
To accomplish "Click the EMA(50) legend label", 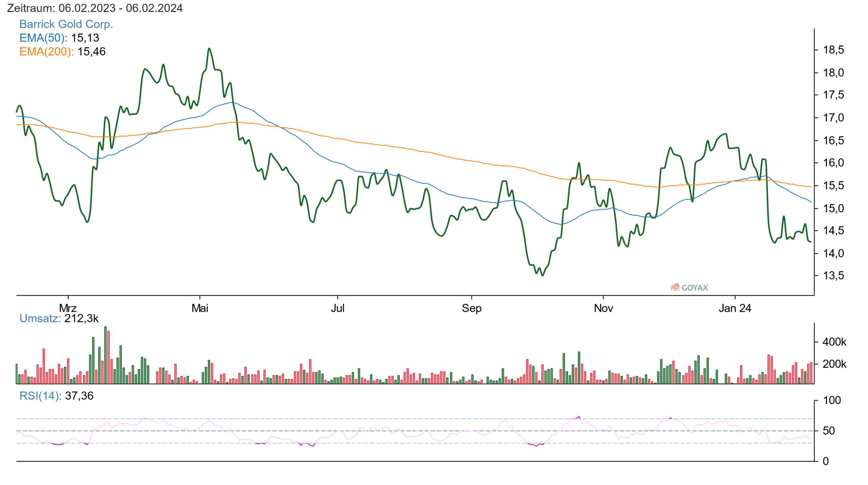I will tap(43, 38).
